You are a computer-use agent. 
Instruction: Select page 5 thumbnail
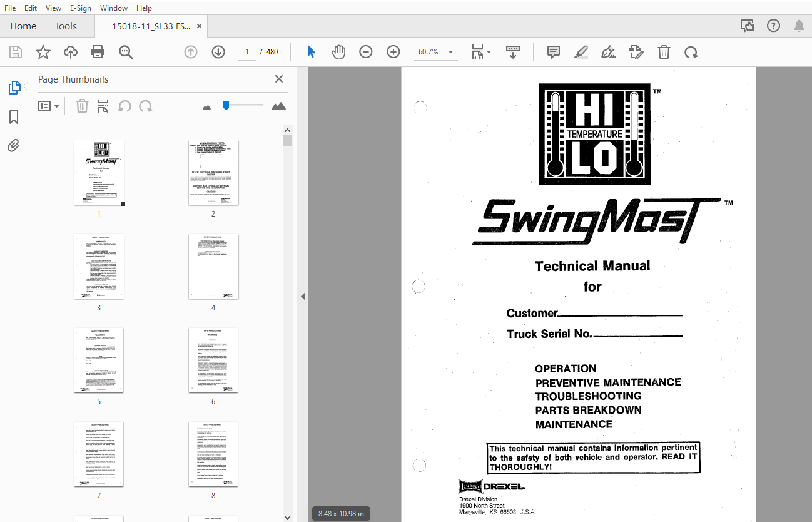[99, 360]
